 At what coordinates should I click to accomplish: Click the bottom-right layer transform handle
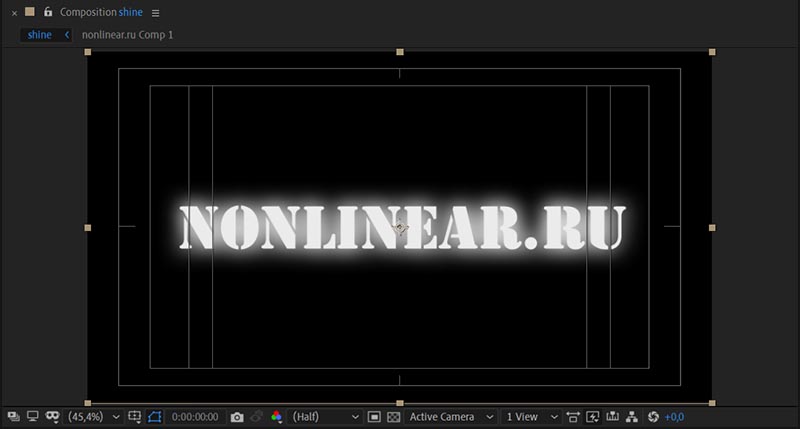pos(712,403)
